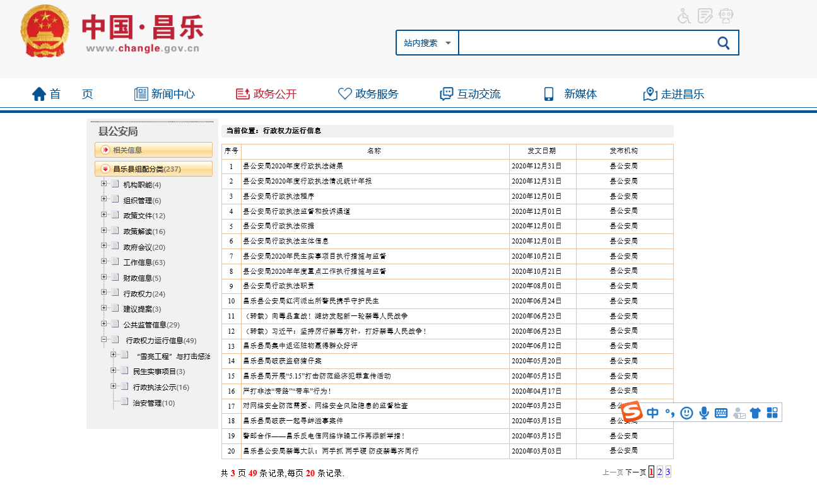
Task: Click the magnifier search icon
Action: (723, 43)
